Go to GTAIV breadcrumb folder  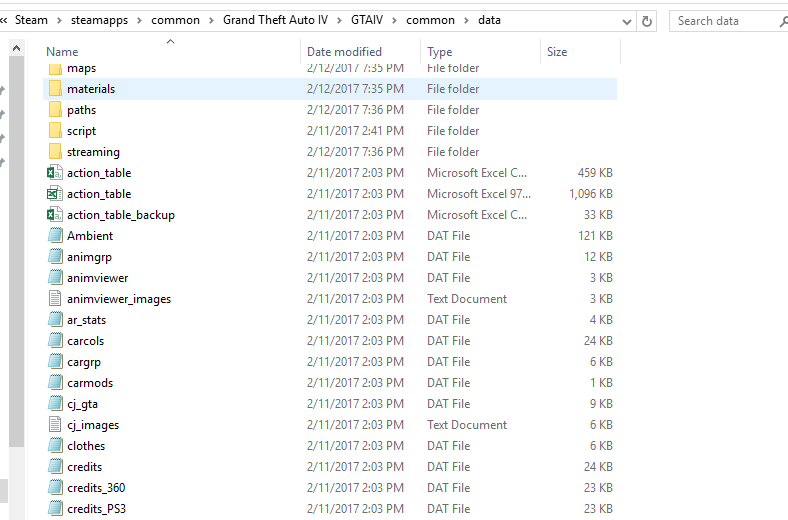coord(367,20)
